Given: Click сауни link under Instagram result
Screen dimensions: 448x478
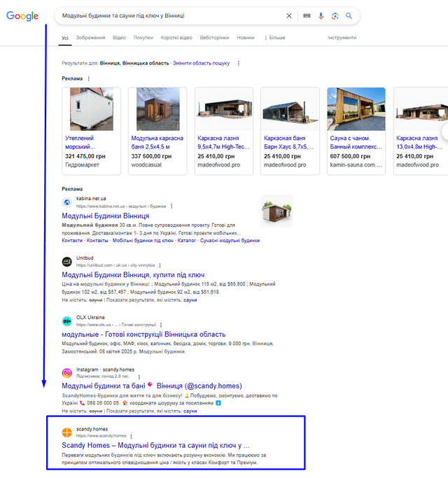Looking at the screenshot, I should pyautogui.click(x=190, y=412).
